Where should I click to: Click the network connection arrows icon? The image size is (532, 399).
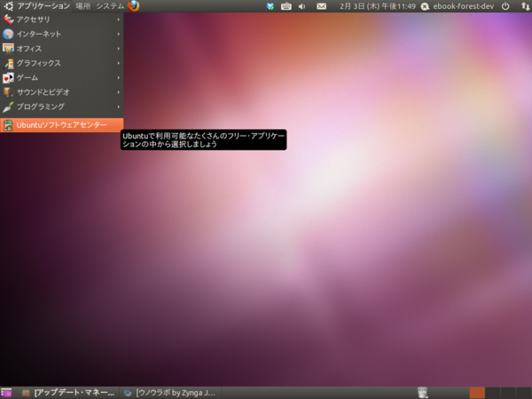pyautogui.click(x=525, y=6)
